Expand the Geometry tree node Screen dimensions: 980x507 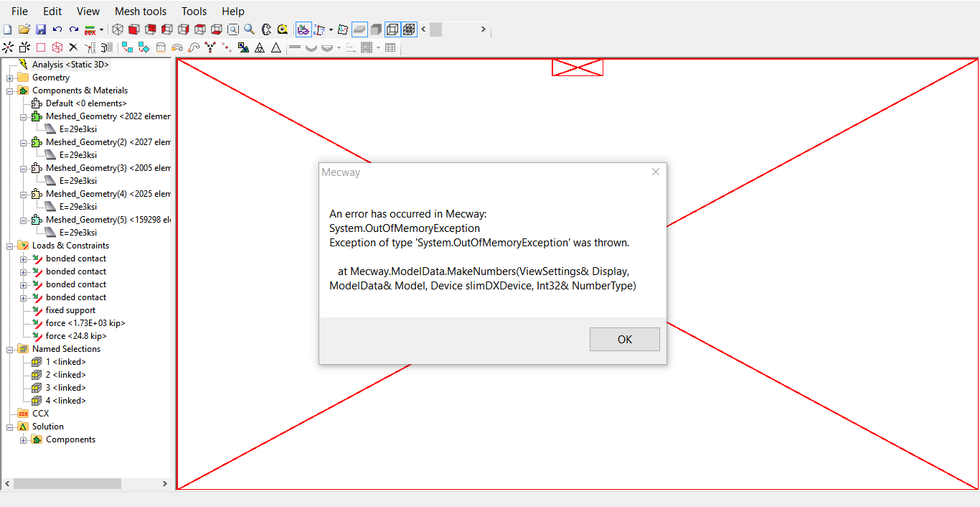10,78
